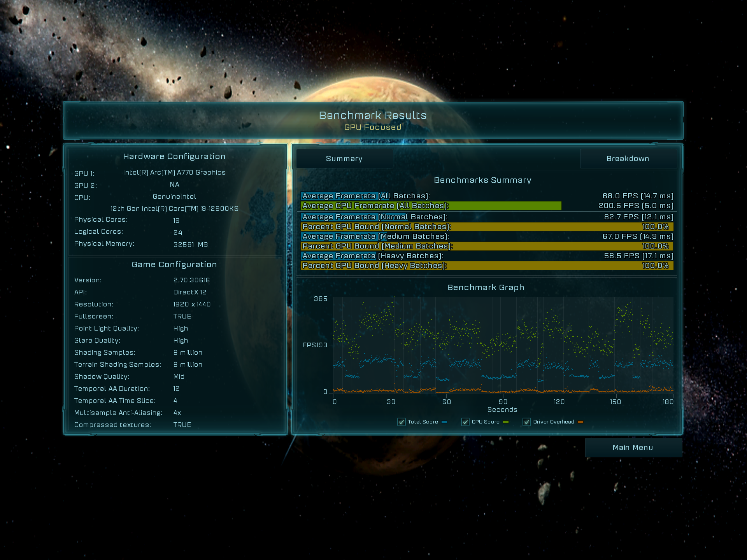
Task: Click the Hardware Configuration heading
Action: (x=174, y=156)
